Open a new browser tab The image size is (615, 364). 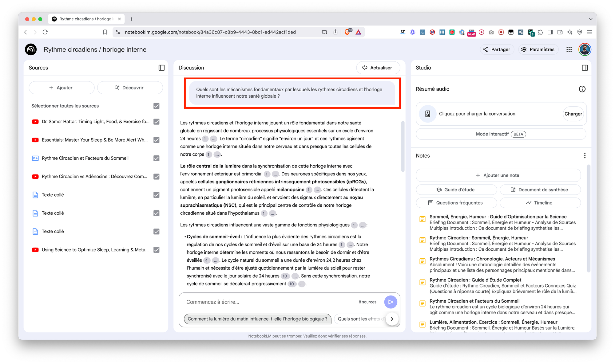[132, 19]
